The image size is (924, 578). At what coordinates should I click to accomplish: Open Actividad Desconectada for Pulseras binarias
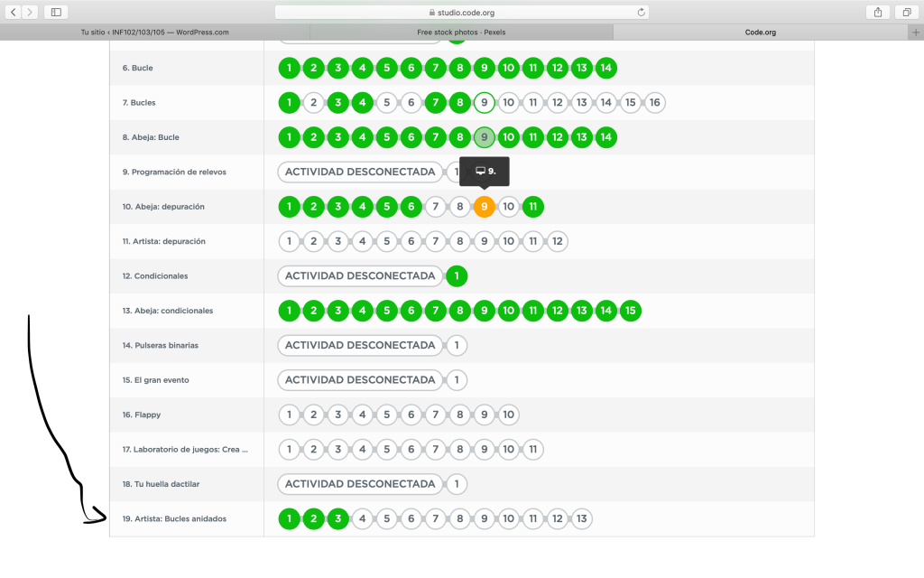360,345
